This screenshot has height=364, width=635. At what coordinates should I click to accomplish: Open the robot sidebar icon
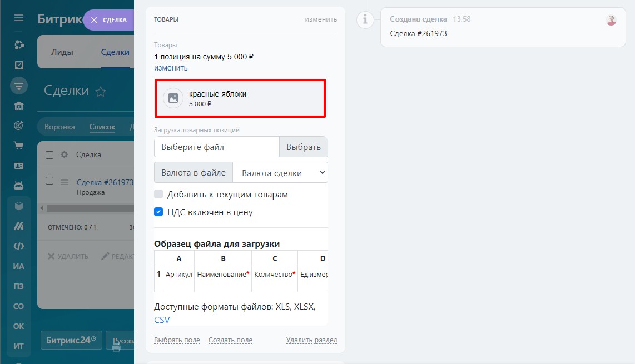(19, 186)
